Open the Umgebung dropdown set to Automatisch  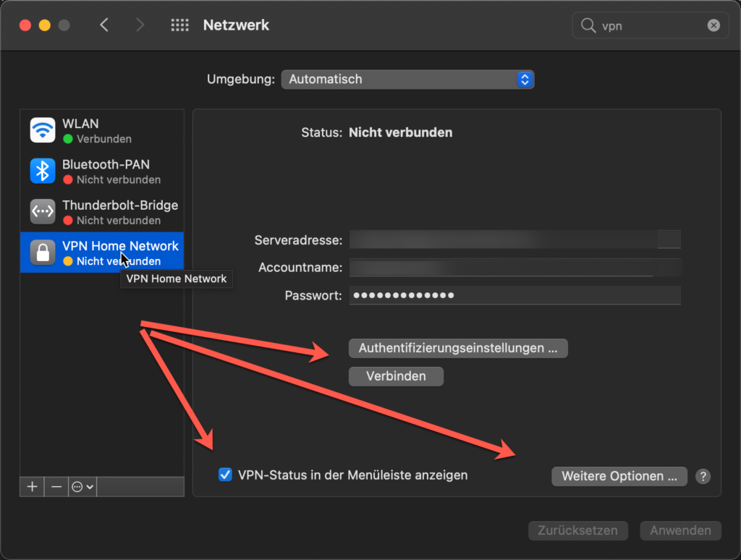coord(407,79)
